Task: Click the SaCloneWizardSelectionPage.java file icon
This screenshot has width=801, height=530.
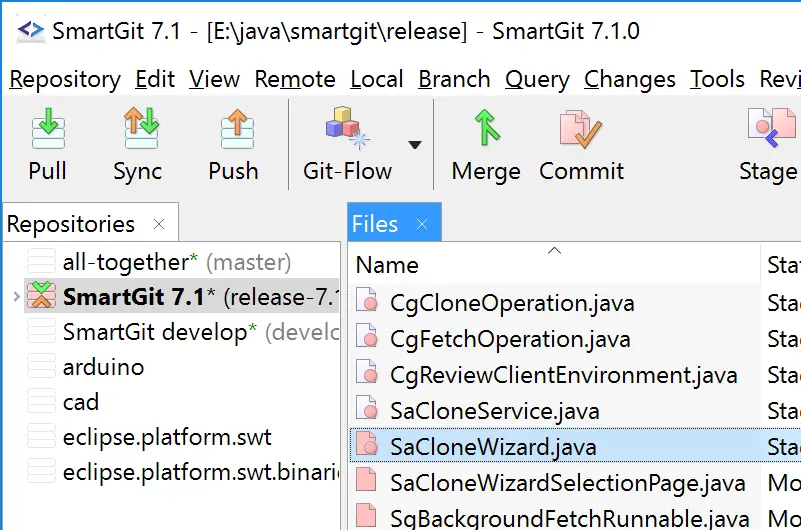Action: click(x=366, y=479)
